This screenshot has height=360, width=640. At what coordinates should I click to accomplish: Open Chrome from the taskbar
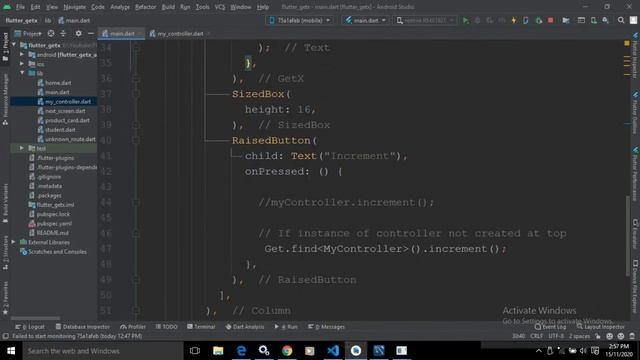pos(287,351)
